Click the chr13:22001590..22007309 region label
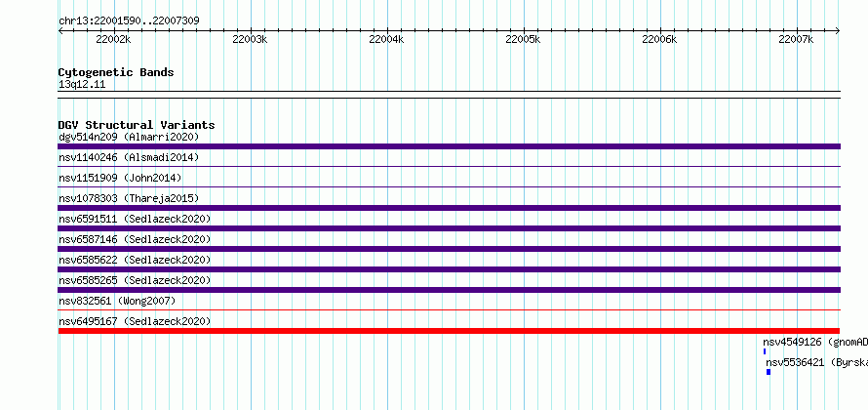 click(x=129, y=21)
